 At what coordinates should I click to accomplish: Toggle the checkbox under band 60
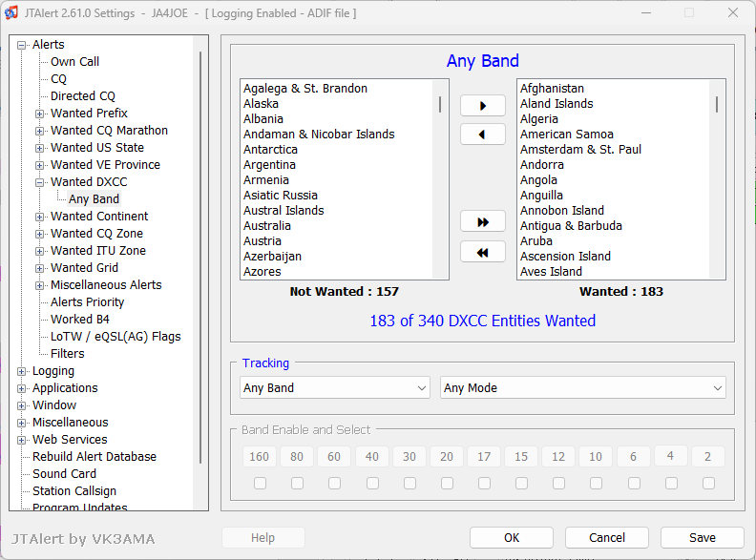[334, 483]
